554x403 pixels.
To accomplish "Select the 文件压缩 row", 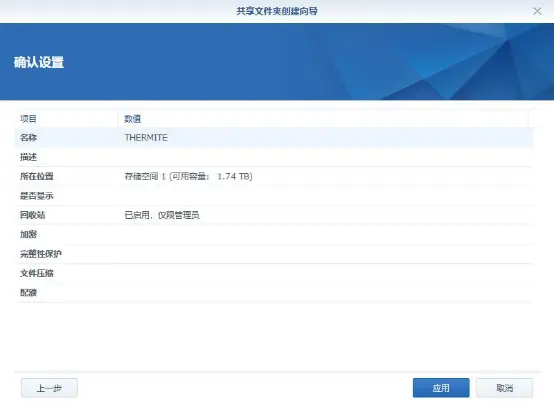I will (273, 273).
